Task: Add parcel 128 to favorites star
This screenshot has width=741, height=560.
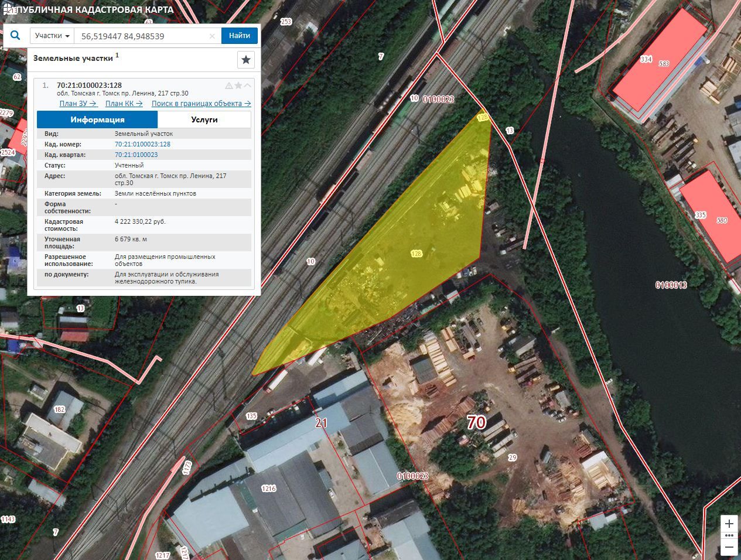Action: pos(238,86)
